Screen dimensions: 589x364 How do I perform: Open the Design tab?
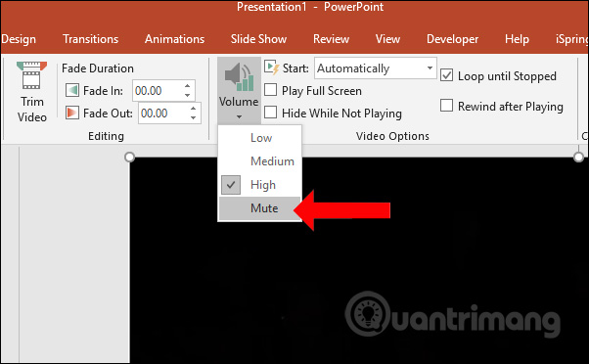pos(19,39)
